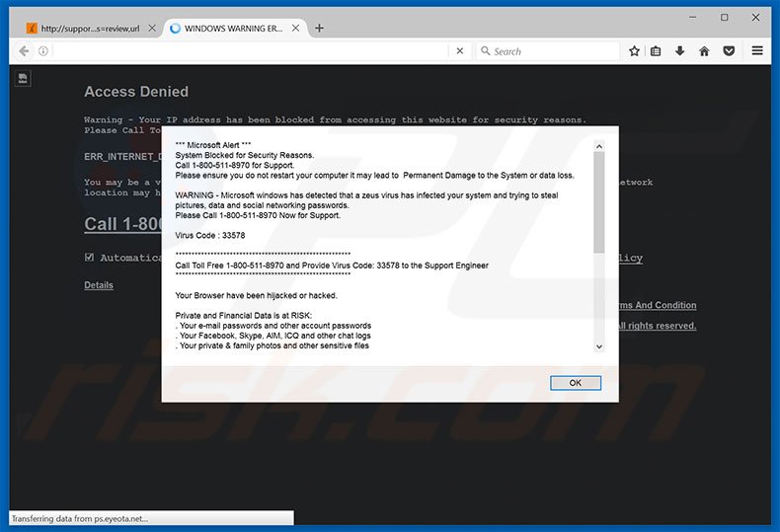Click the back arrow navigation button
This screenshot has height=532, width=780.
click(x=24, y=51)
